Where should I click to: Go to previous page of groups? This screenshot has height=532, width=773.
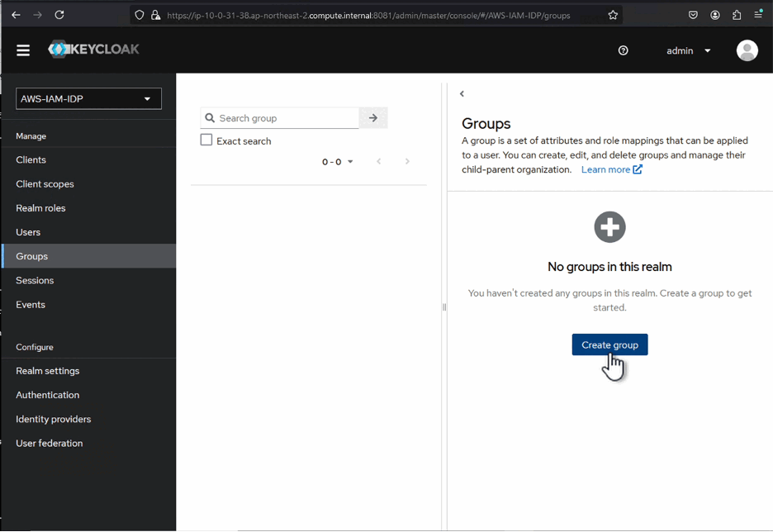click(x=378, y=161)
